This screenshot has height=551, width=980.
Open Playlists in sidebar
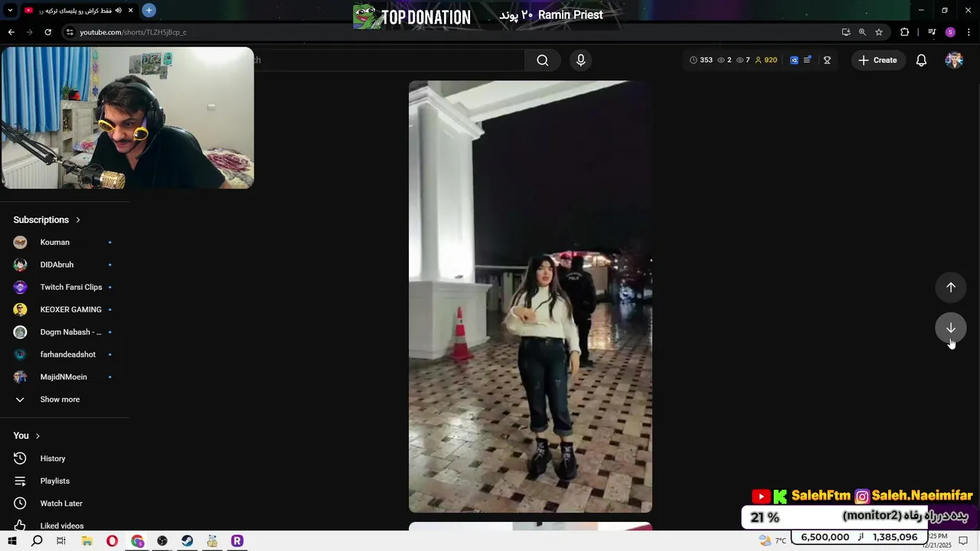[x=64, y=481]
